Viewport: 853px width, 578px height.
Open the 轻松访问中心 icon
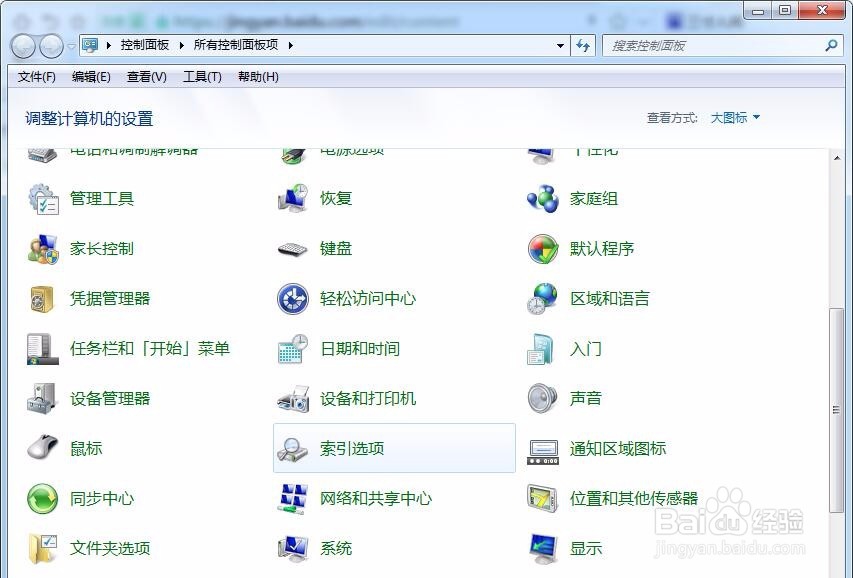[x=293, y=299]
